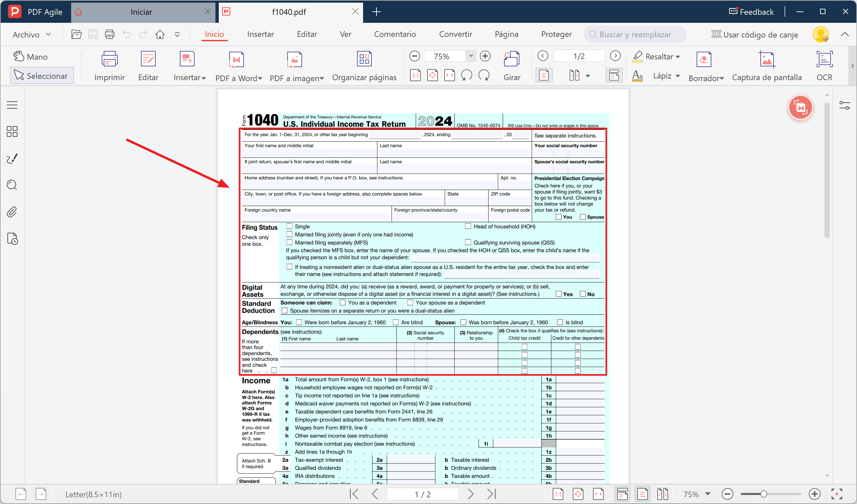This screenshot has width=857, height=504.
Task: Click the undo arrow icon
Action: (x=127, y=34)
